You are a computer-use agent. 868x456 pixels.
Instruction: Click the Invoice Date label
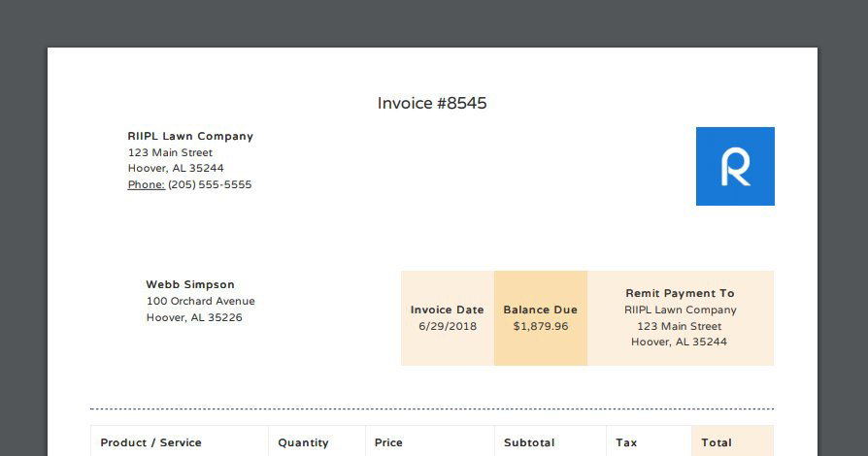tap(447, 310)
